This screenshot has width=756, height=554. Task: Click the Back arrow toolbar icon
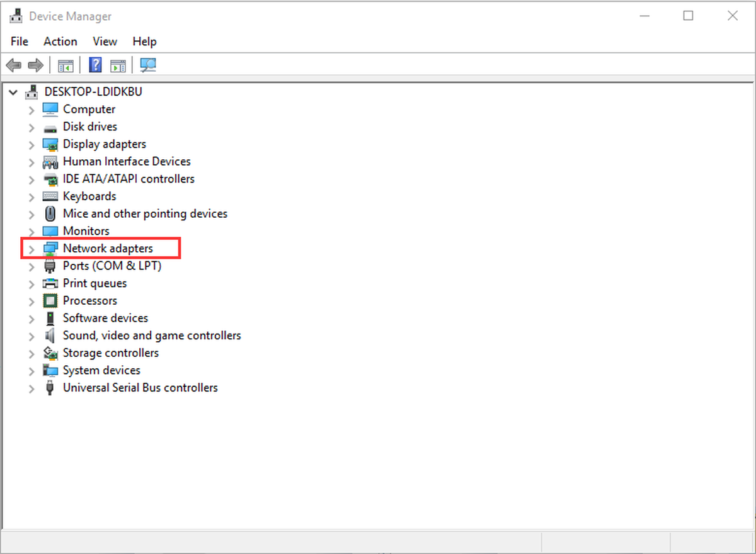[14, 65]
